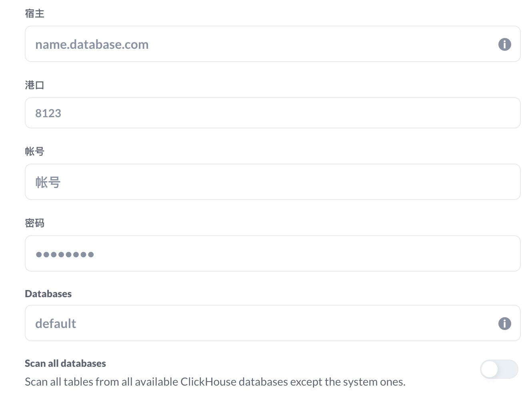Click the name.database.com placeholder text
This screenshot has width=532, height=400.
tap(92, 44)
